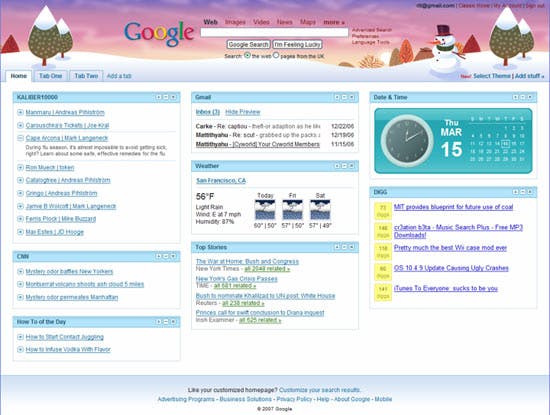Click the analog clock in Date & Time
The height and width of the screenshot is (415, 550).
(407, 141)
